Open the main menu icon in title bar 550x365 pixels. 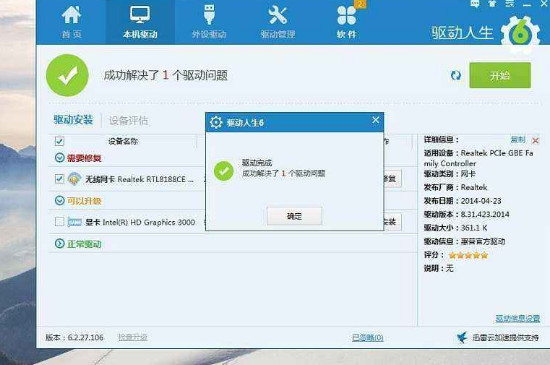(510, 4)
